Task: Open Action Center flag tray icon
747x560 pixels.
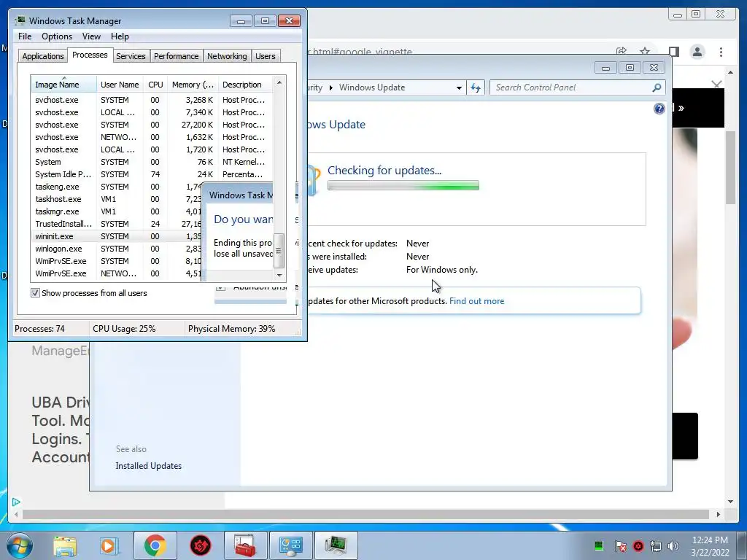Action: tap(620, 546)
